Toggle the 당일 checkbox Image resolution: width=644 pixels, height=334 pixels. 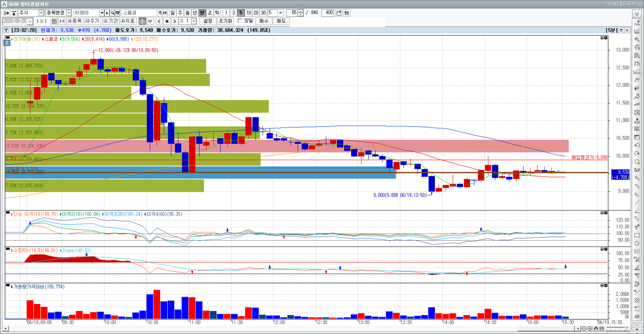point(240,21)
